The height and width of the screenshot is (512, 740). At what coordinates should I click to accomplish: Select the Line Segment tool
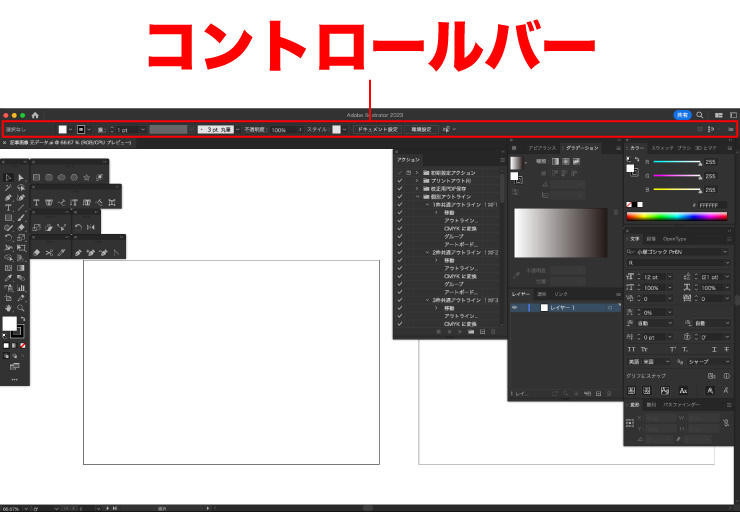point(21,208)
